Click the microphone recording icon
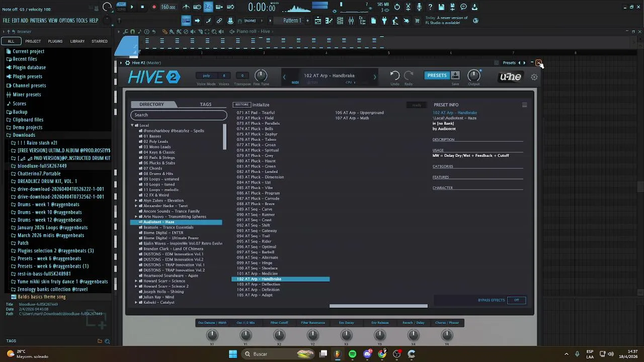This screenshot has width=644, height=362. (419, 7)
